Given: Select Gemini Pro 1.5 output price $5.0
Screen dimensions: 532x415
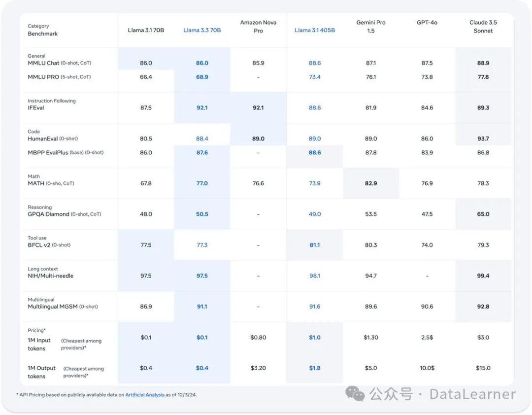Looking at the screenshot, I should [x=371, y=368].
